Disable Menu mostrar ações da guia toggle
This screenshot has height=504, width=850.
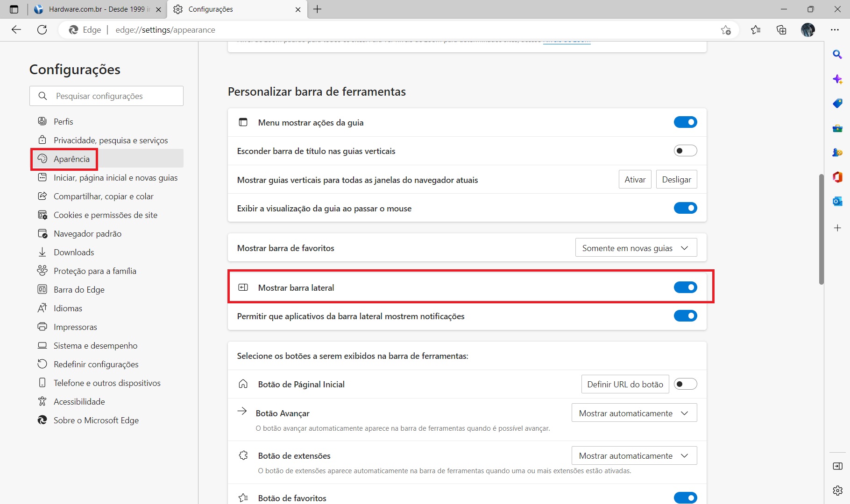(x=685, y=122)
